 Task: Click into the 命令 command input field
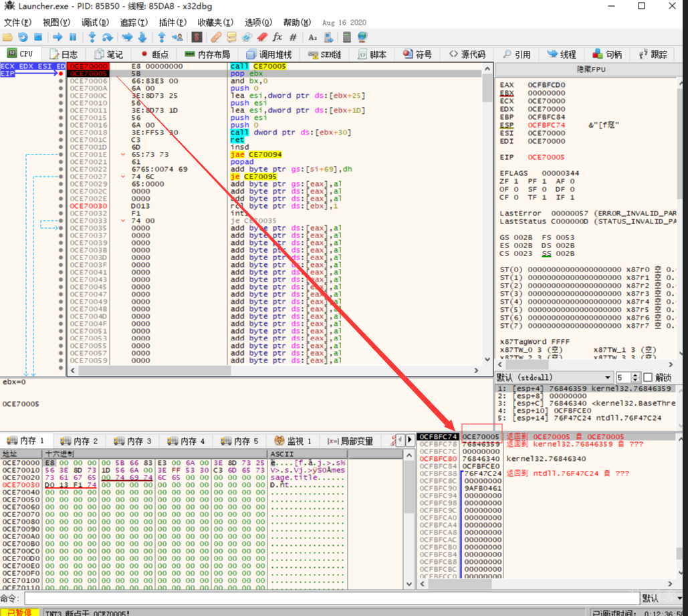pyautogui.click(x=332, y=598)
